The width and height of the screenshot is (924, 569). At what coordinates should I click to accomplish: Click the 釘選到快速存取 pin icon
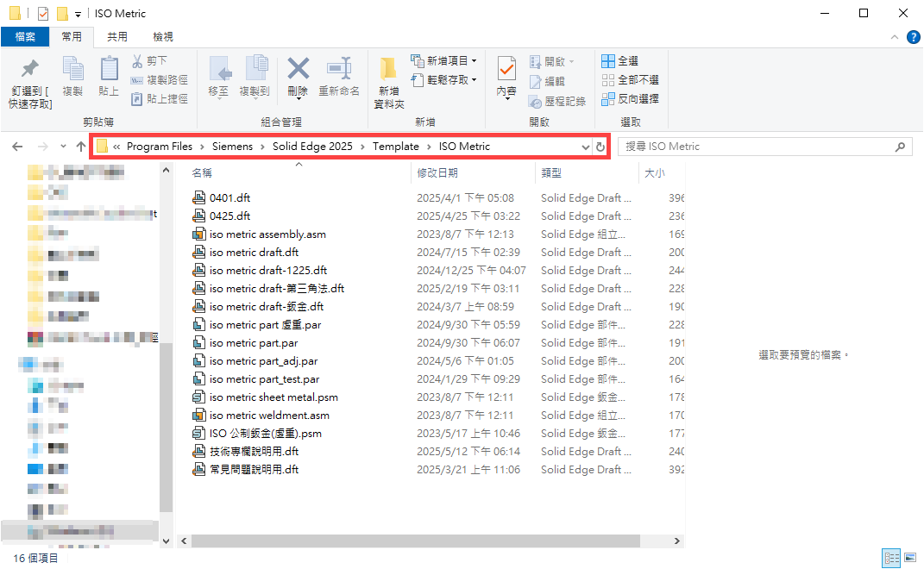30,69
